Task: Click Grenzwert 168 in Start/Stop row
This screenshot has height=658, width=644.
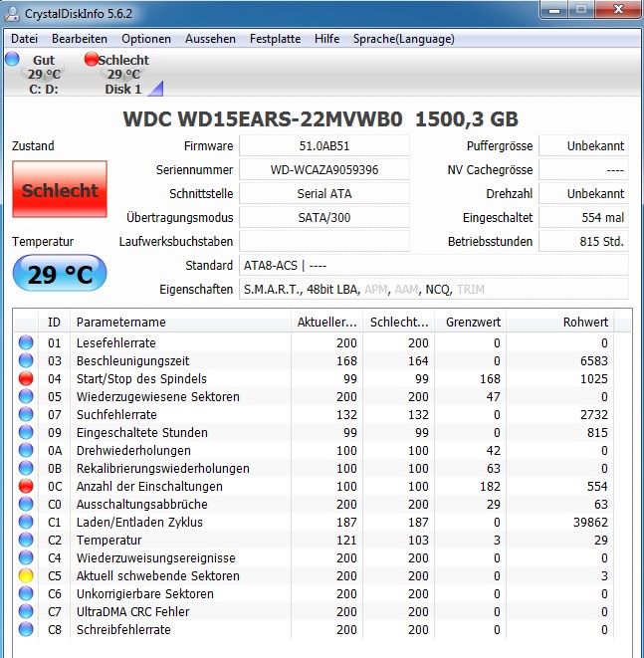Action: (490, 379)
